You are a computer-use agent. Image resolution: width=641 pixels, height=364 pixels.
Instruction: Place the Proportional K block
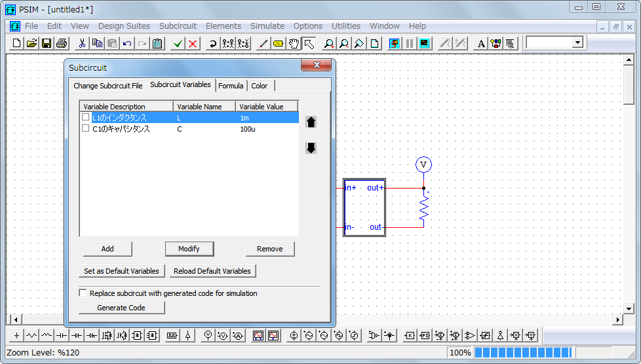410,336
